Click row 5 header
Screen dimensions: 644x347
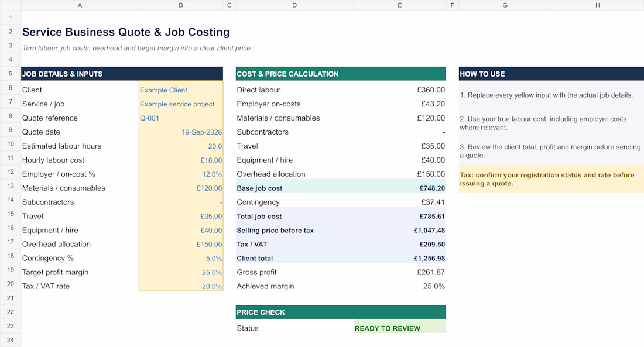[x=11, y=74]
